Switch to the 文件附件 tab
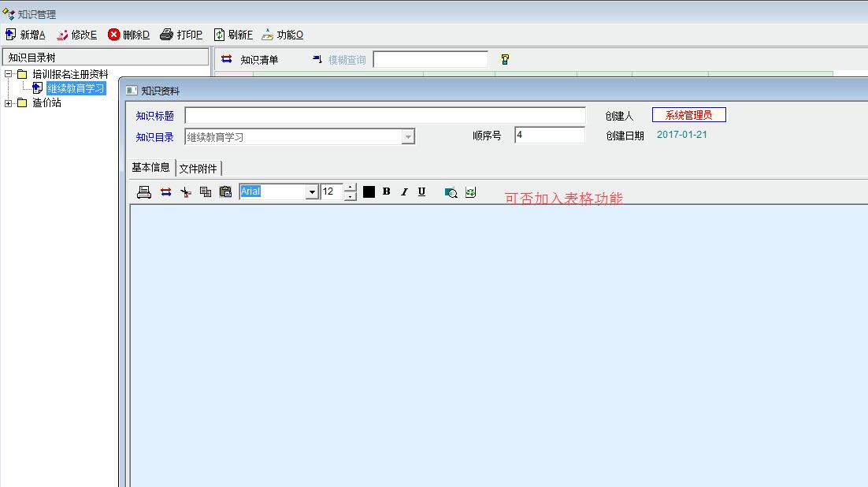The height and width of the screenshot is (487, 868). tap(198, 168)
